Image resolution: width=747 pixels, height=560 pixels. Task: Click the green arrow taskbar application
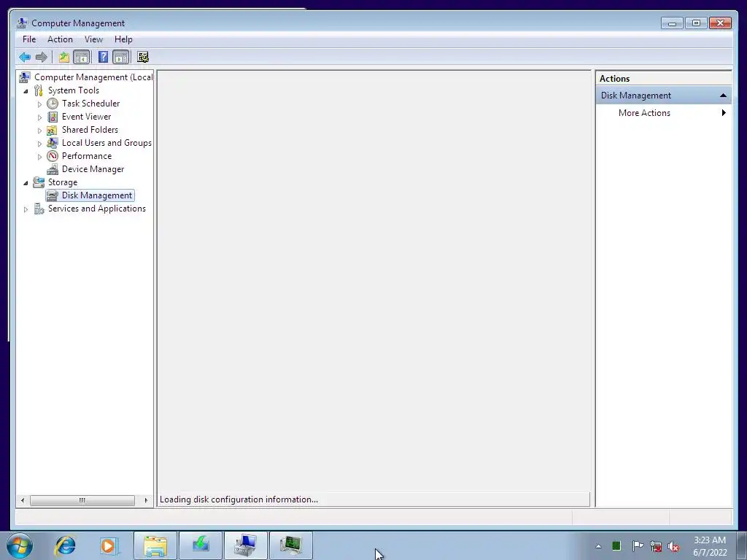pyautogui.click(x=201, y=545)
